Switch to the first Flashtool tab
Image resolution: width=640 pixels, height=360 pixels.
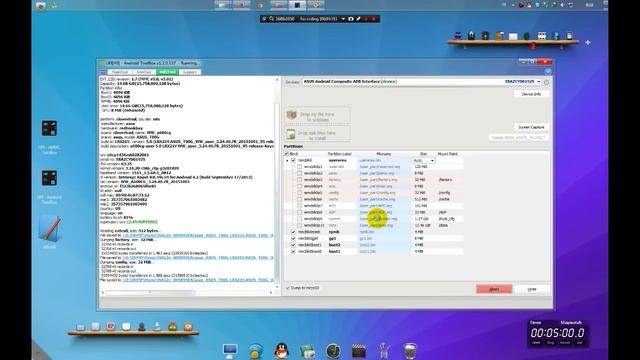click(120, 72)
